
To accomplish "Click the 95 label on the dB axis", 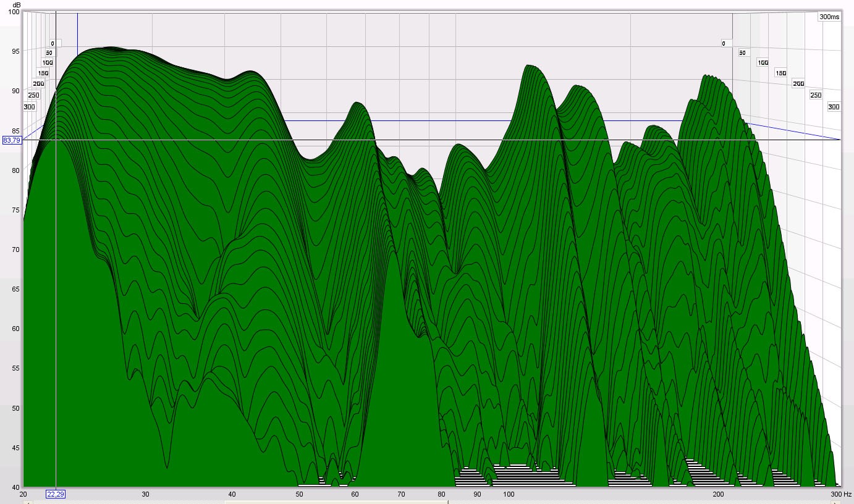I will coord(16,51).
